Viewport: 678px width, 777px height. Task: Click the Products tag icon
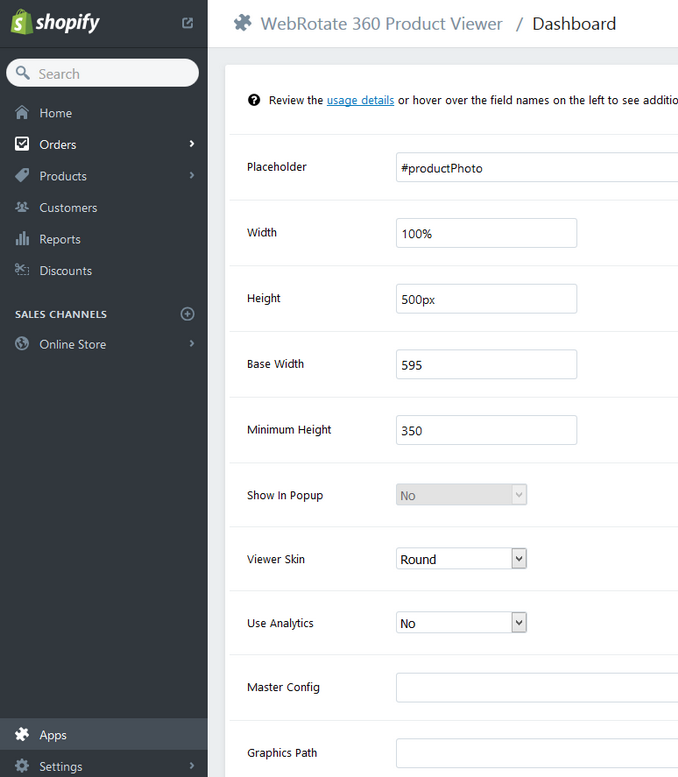[x=22, y=175]
